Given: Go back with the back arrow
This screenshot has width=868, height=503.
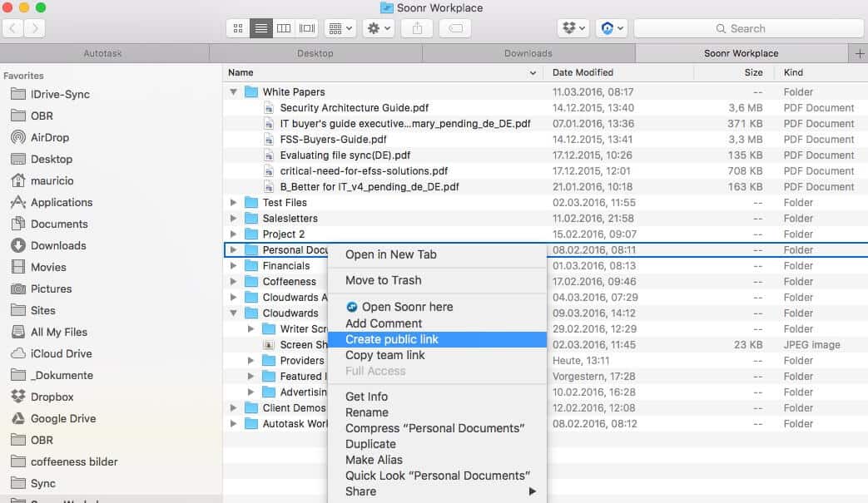Looking at the screenshot, I should (12, 28).
